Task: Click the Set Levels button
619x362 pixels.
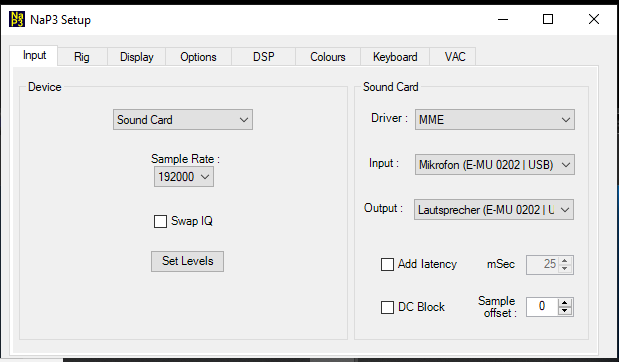Action: 187,261
